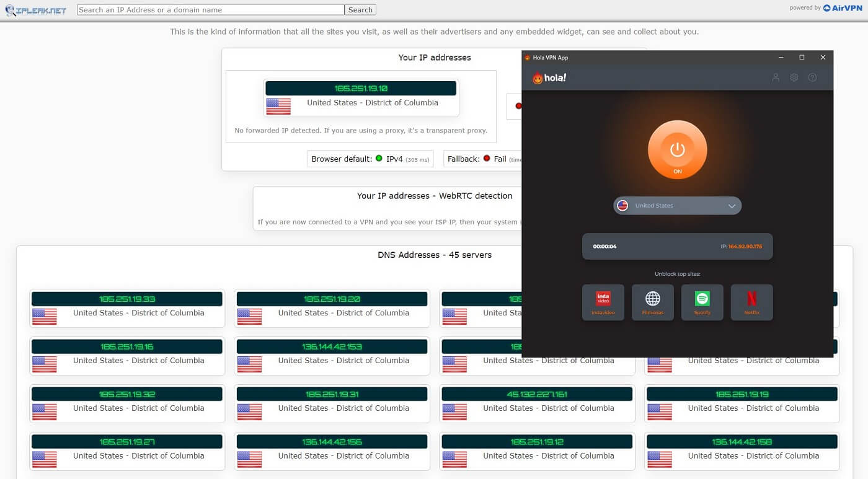
Task: Click the main IP address 185.251.19.10
Action: click(361, 89)
